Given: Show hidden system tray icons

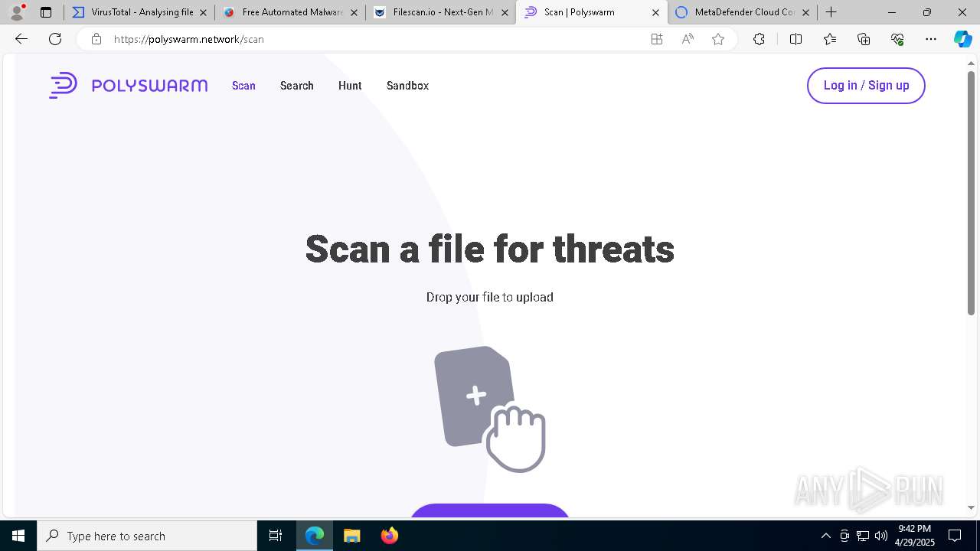Looking at the screenshot, I should (x=825, y=536).
